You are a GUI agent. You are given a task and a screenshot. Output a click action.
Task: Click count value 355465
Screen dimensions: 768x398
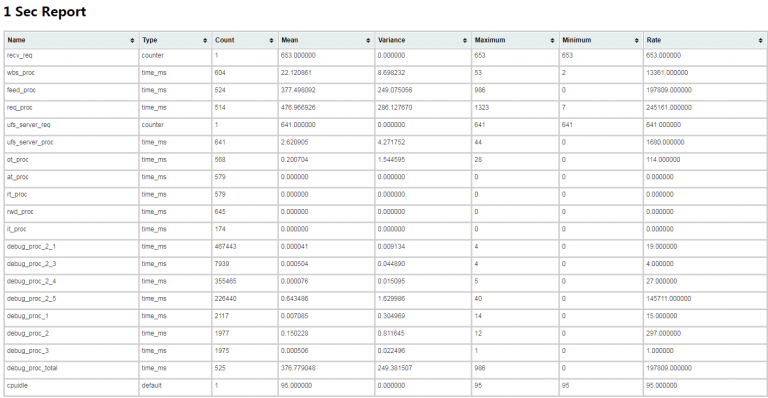tap(225, 281)
